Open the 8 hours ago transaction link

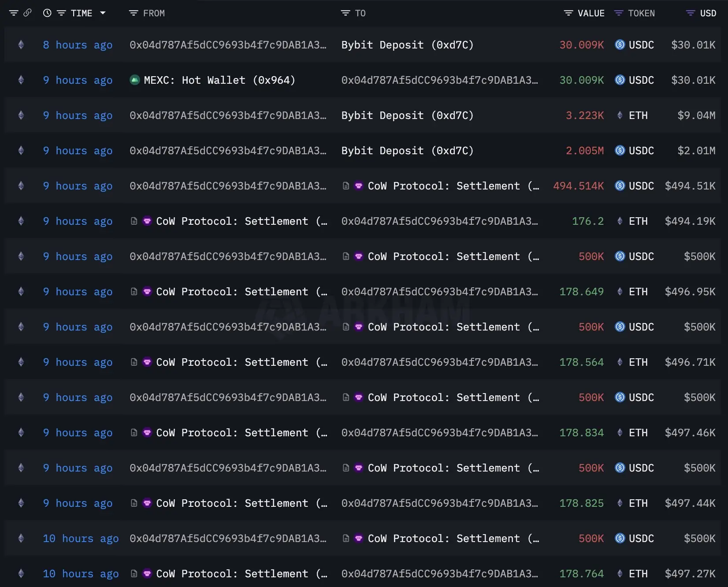point(78,45)
